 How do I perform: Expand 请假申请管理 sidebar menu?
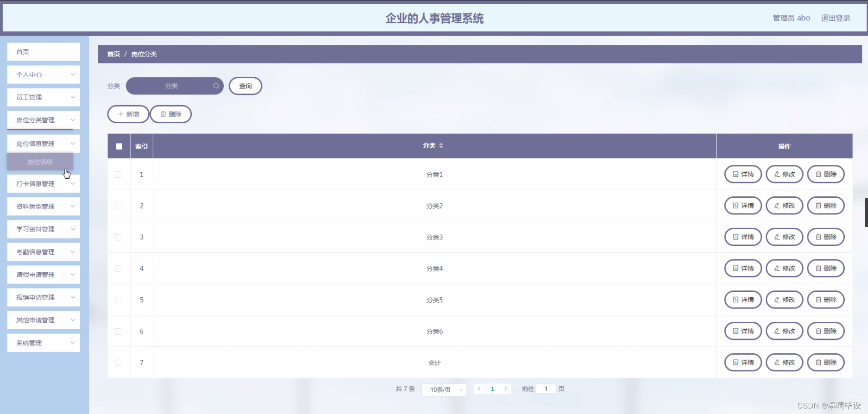coord(44,275)
